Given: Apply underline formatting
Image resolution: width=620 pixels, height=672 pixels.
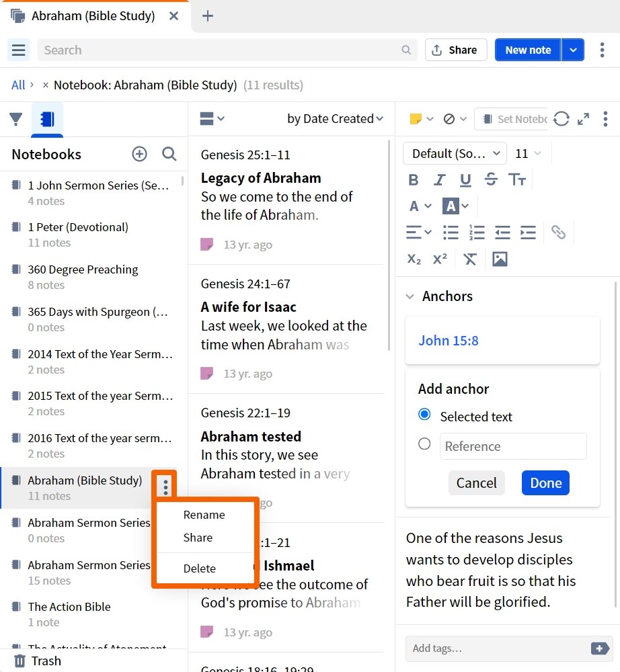Looking at the screenshot, I should (x=465, y=180).
